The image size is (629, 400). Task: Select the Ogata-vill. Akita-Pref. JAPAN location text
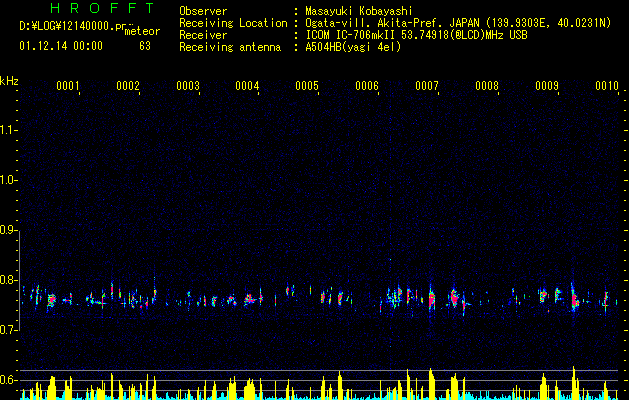pos(458,23)
